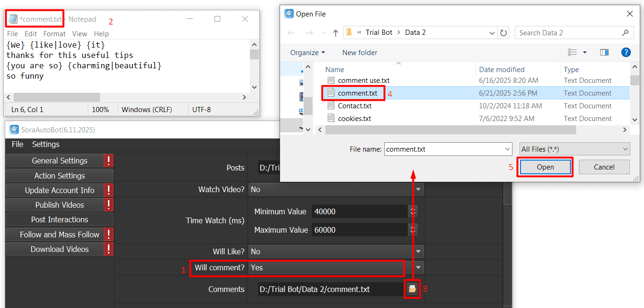The image size is (644, 308).
Task: Open the Settings menu in SoraAutoBot
Action: (x=46, y=144)
